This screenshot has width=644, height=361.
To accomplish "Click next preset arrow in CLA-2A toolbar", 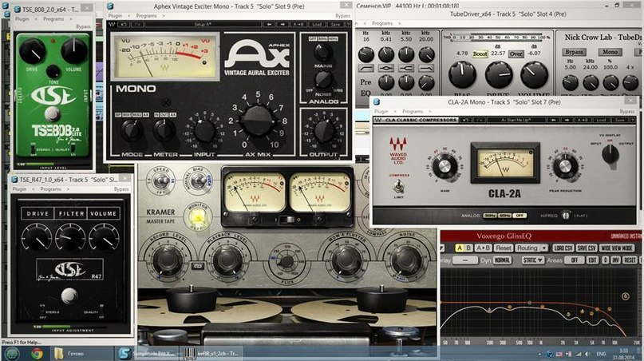I will 567,120.
